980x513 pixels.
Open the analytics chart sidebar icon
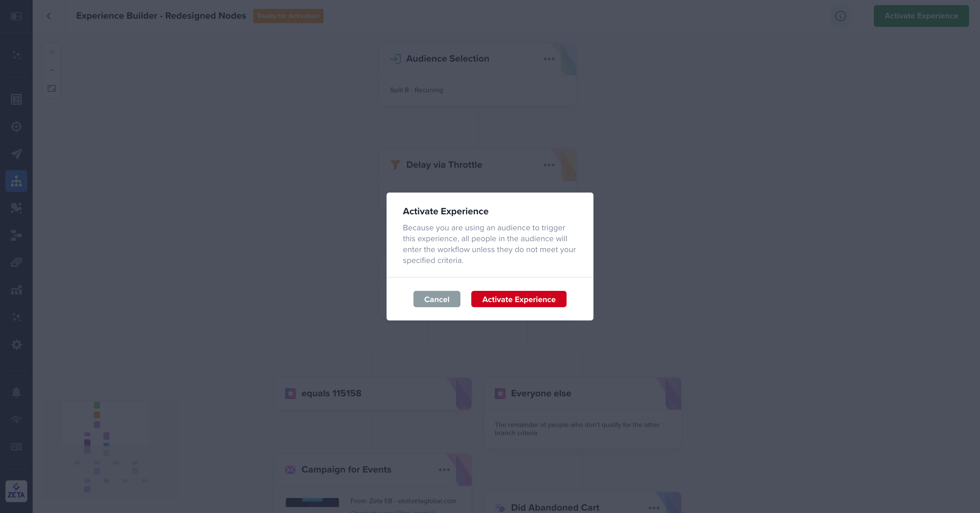coord(16,290)
